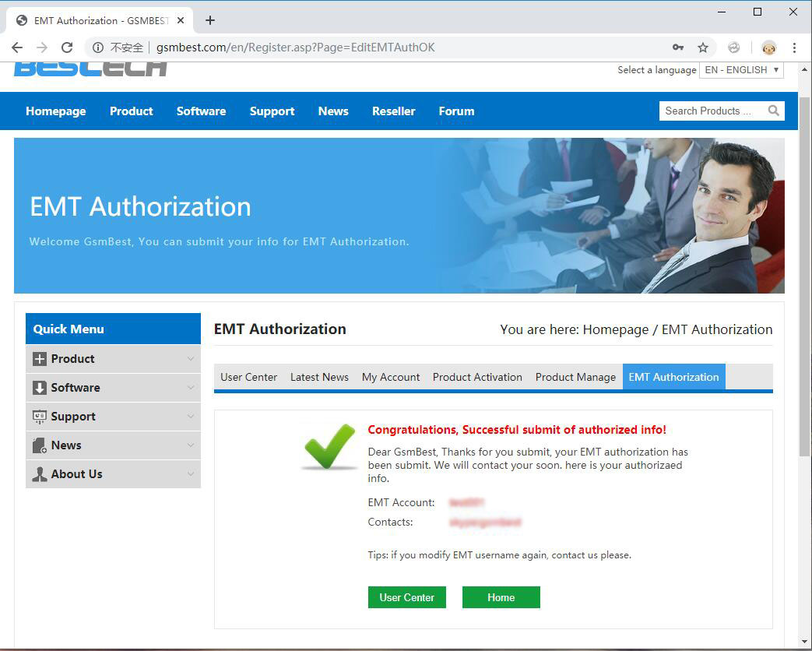The height and width of the screenshot is (651, 812).
Task: Expand the Product section chevron
Action: click(191, 359)
